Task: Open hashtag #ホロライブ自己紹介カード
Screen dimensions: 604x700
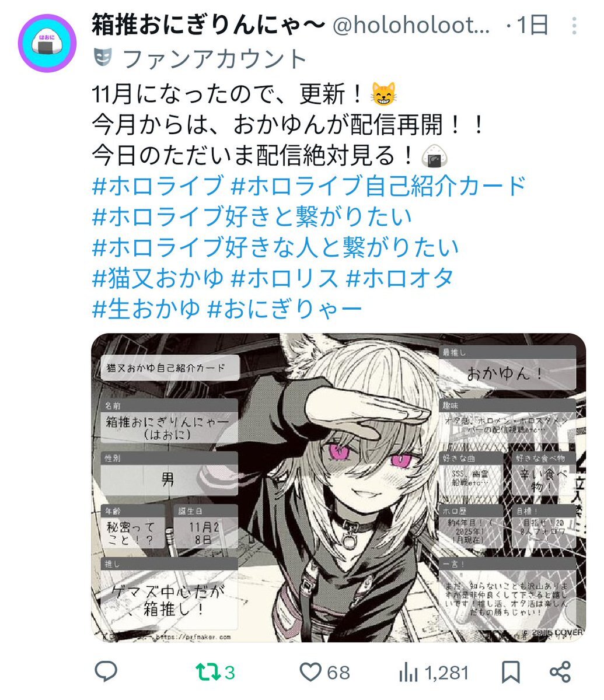Action: pyautogui.click(x=379, y=186)
